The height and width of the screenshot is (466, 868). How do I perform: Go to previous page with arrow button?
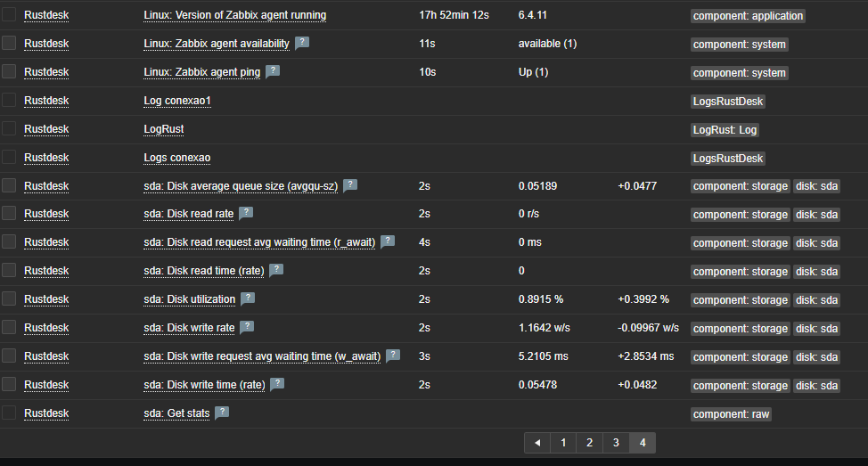click(x=536, y=442)
